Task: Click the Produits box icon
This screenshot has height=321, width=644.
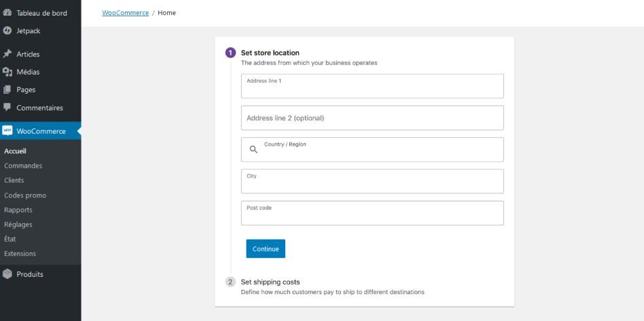Action: point(7,274)
